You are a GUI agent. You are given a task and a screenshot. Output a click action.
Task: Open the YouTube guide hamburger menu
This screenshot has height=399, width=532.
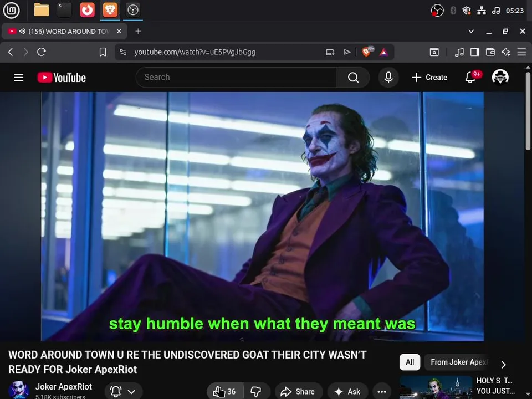[x=19, y=78]
